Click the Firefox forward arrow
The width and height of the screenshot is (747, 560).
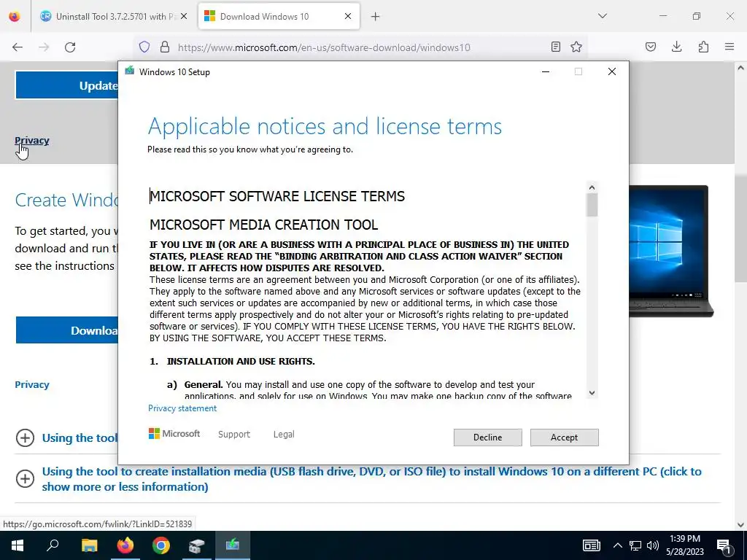click(44, 47)
